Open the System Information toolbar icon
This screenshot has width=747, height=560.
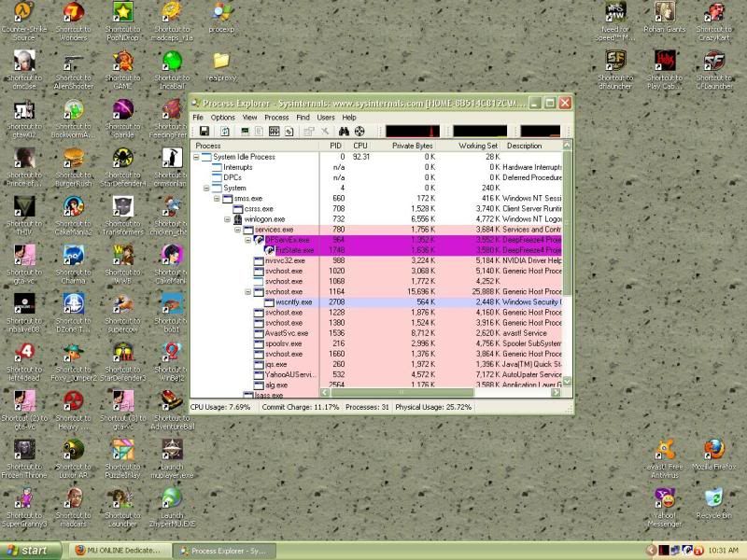click(245, 132)
